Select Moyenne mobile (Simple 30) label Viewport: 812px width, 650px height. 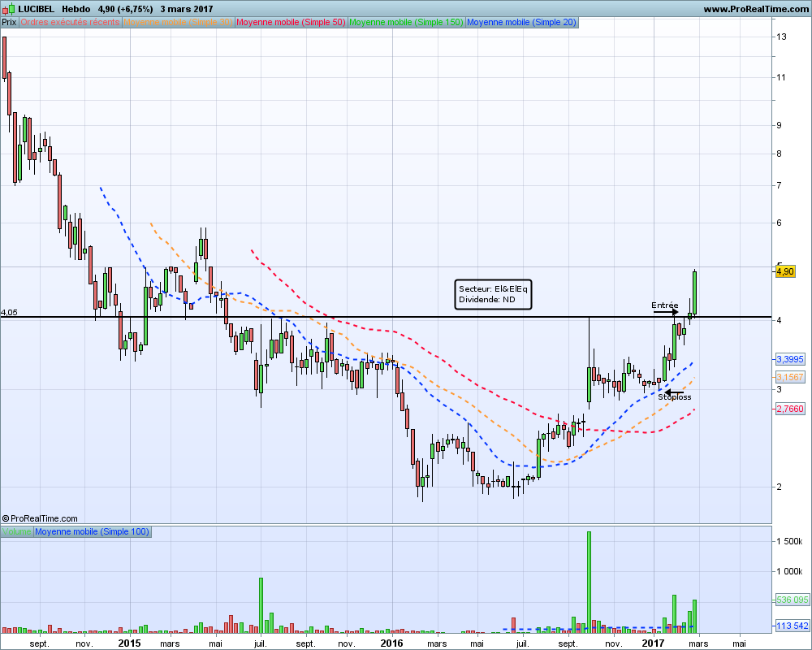coord(178,22)
